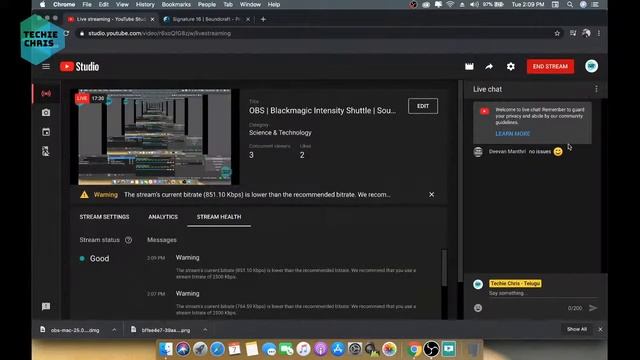This screenshot has height=360, width=640.
Task: Open the channel avatar in the header
Action: 591,66
